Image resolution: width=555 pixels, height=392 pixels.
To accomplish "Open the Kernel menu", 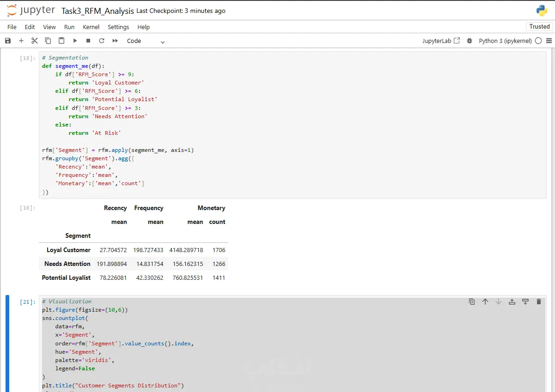I will (x=91, y=27).
